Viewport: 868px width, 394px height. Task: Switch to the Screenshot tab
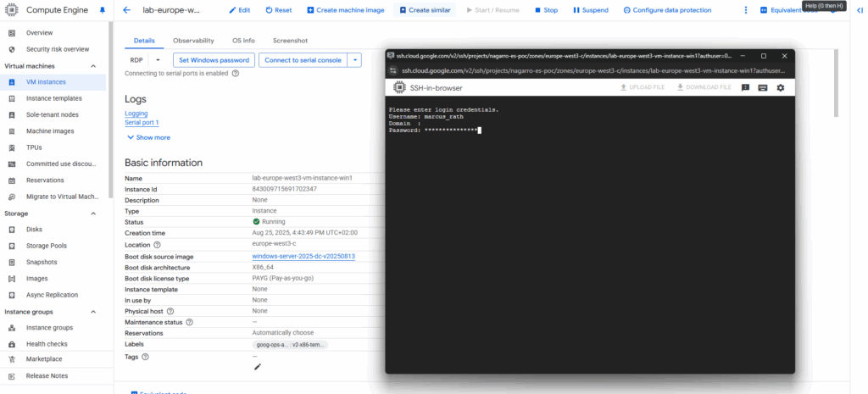click(290, 41)
